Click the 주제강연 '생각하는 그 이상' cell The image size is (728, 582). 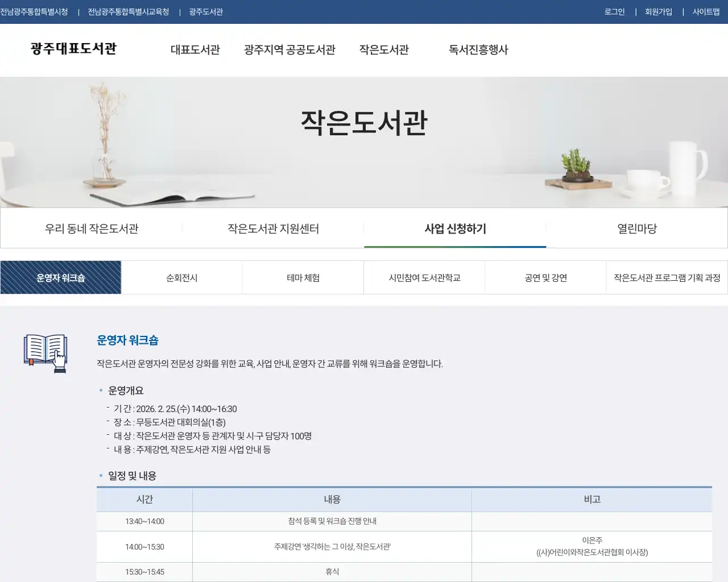(332, 547)
